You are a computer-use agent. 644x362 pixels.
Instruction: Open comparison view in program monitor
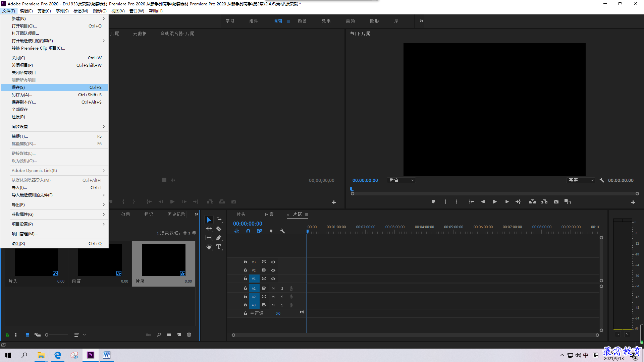(568, 202)
